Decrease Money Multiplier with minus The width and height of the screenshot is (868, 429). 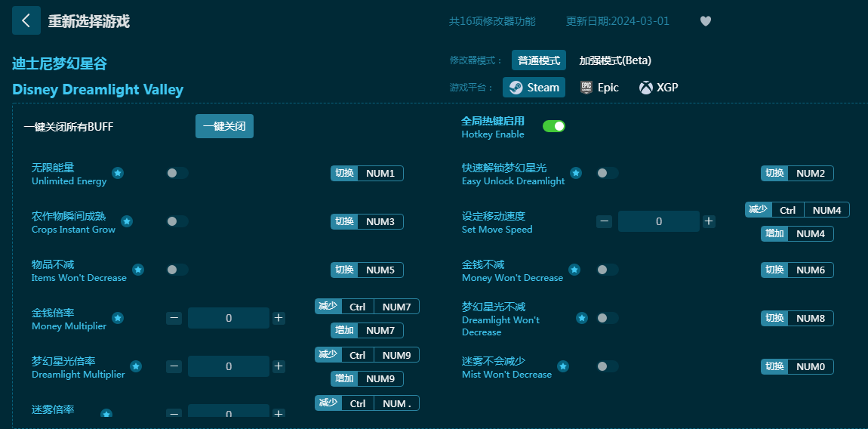(174, 318)
